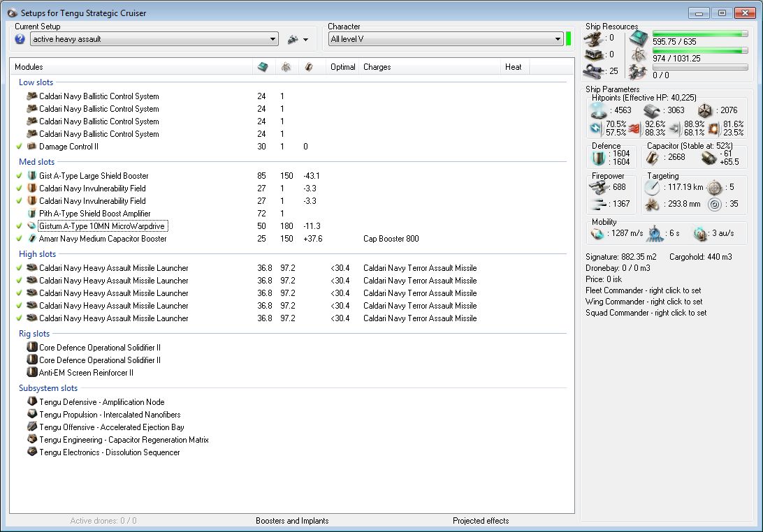
Task: Click the CPU column header icon
Action: 263,66
